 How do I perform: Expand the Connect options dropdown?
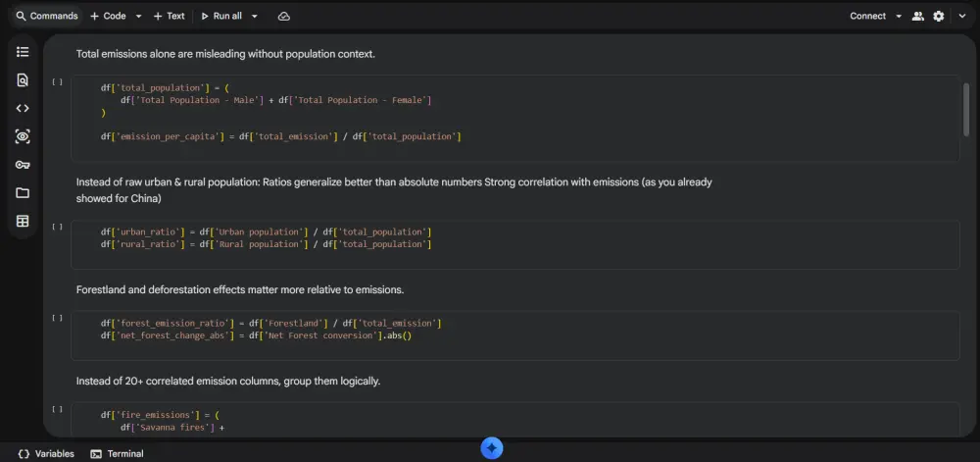(899, 17)
